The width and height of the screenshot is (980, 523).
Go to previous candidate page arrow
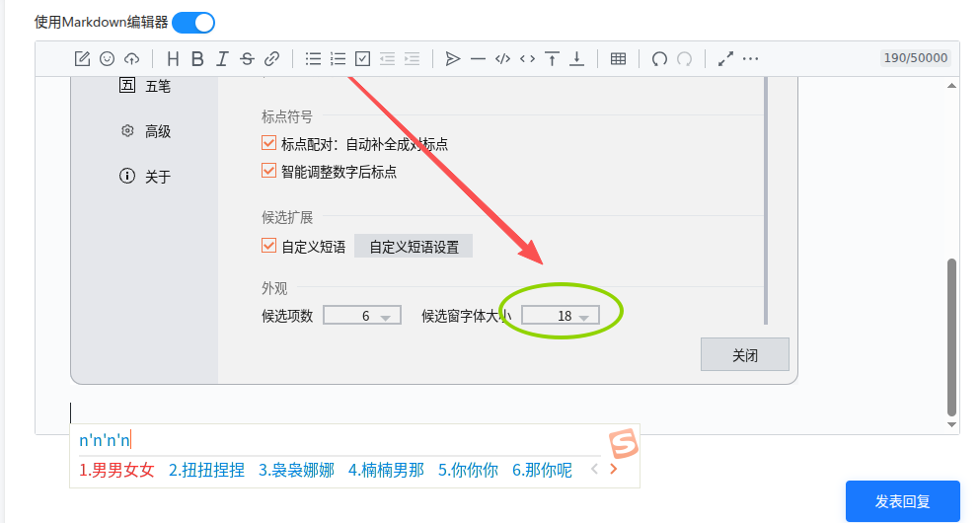pos(594,470)
